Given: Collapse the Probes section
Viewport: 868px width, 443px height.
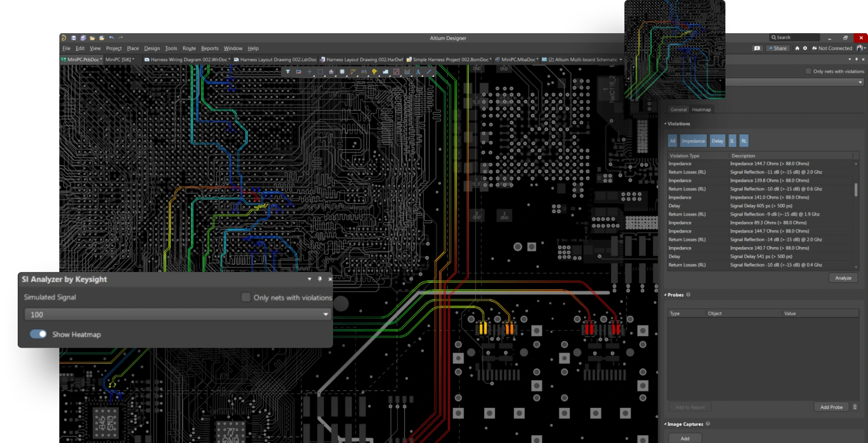Looking at the screenshot, I should pos(665,295).
